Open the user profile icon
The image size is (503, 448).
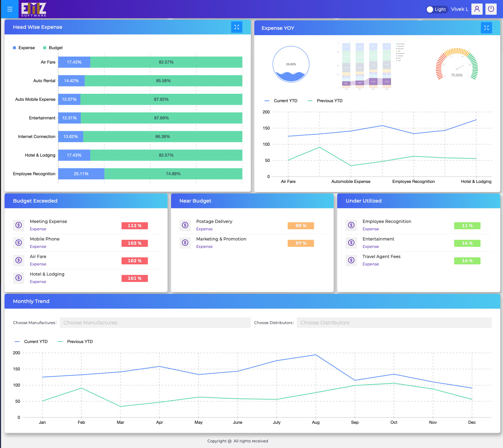coord(477,9)
